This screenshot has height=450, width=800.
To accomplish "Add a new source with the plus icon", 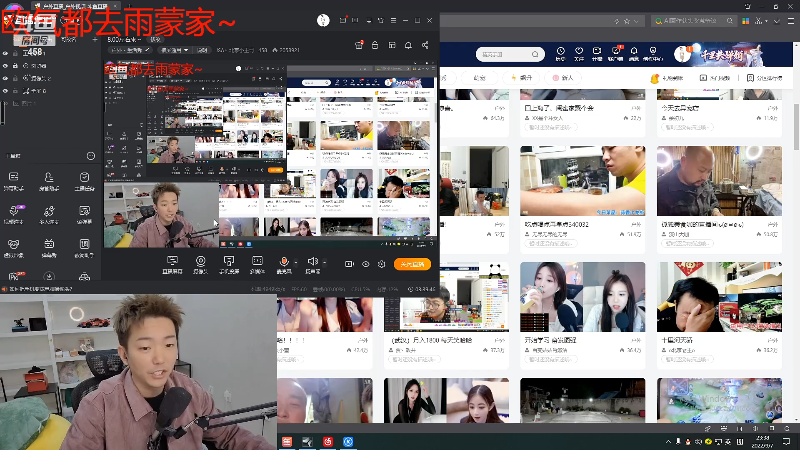I will 95,39.
